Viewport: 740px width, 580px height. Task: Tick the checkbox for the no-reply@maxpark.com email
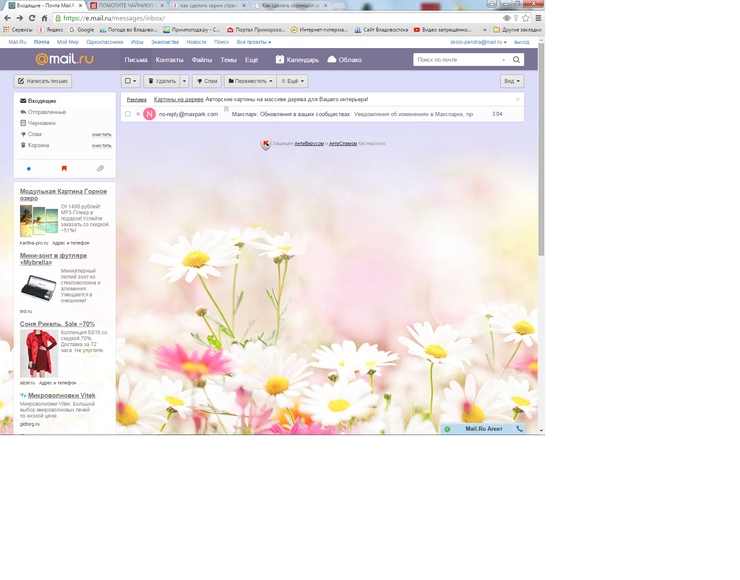click(x=127, y=114)
